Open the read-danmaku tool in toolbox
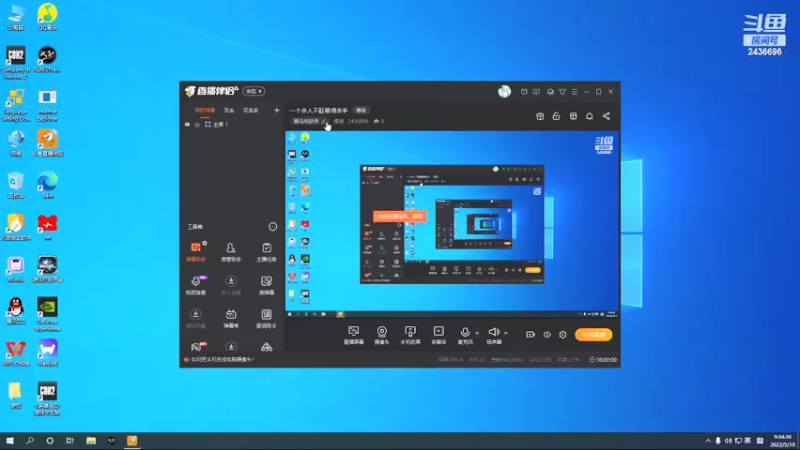The height and width of the screenshot is (450, 800). (x=266, y=285)
